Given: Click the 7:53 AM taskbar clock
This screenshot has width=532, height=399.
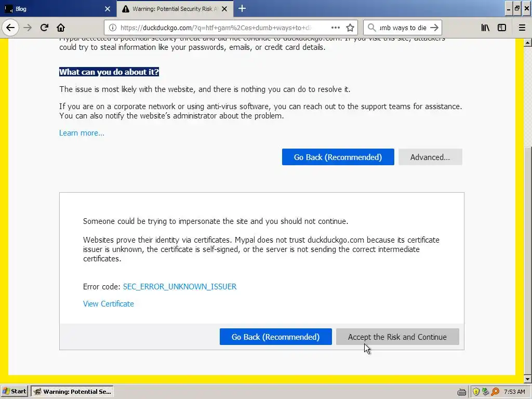Looking at the screenshot, I should [514, 392].
